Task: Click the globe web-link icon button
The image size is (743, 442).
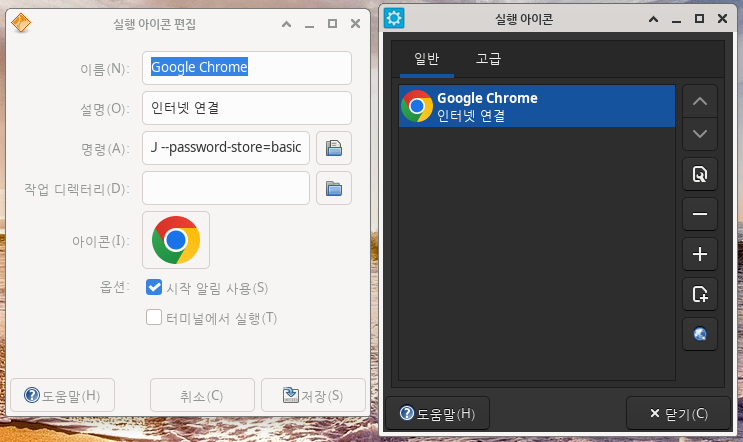Action: [699, 334]
